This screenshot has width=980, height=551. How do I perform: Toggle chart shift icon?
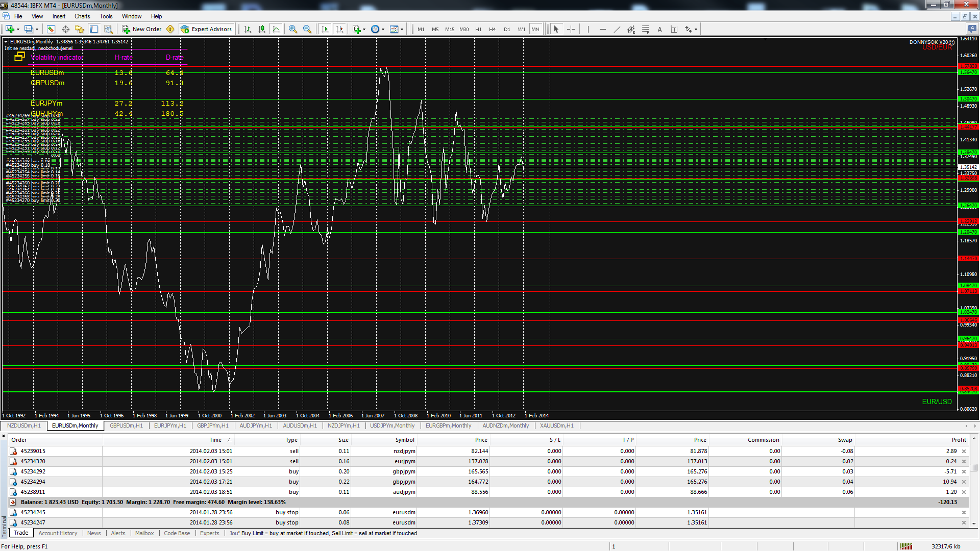pos(339,29)
